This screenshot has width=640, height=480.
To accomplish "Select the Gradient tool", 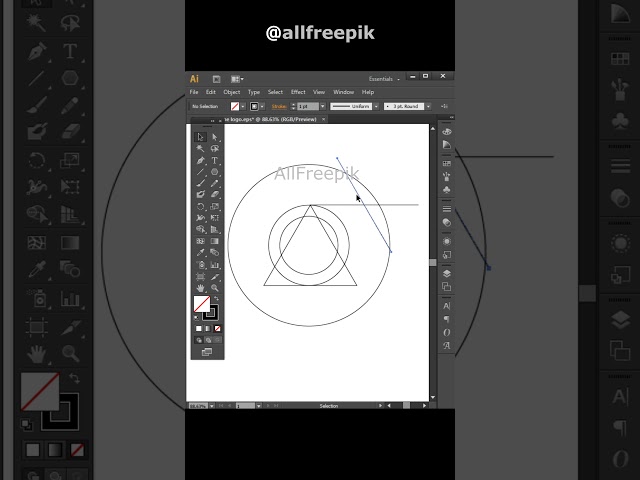I will tap(215, 241).
